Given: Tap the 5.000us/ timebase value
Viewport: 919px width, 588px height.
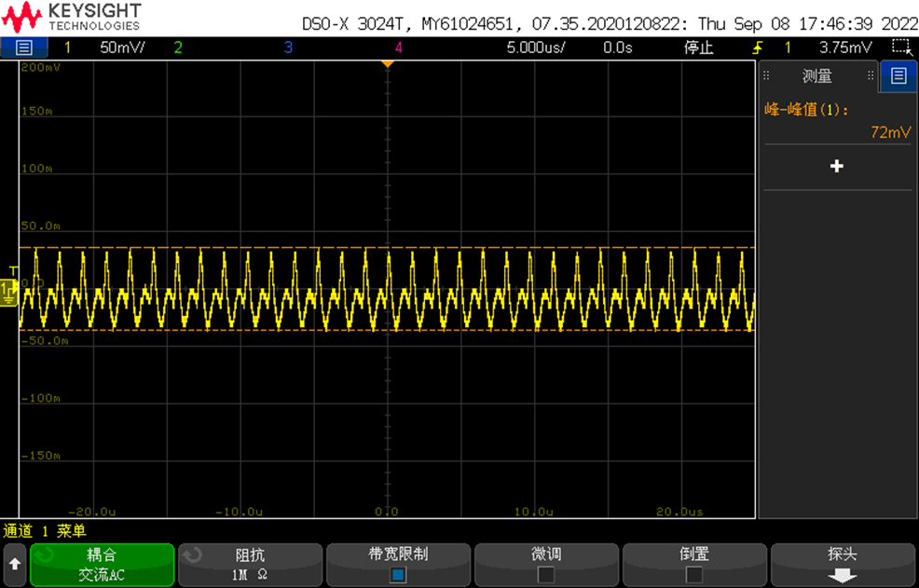Looking at the screenshot, I should point(536,48).
